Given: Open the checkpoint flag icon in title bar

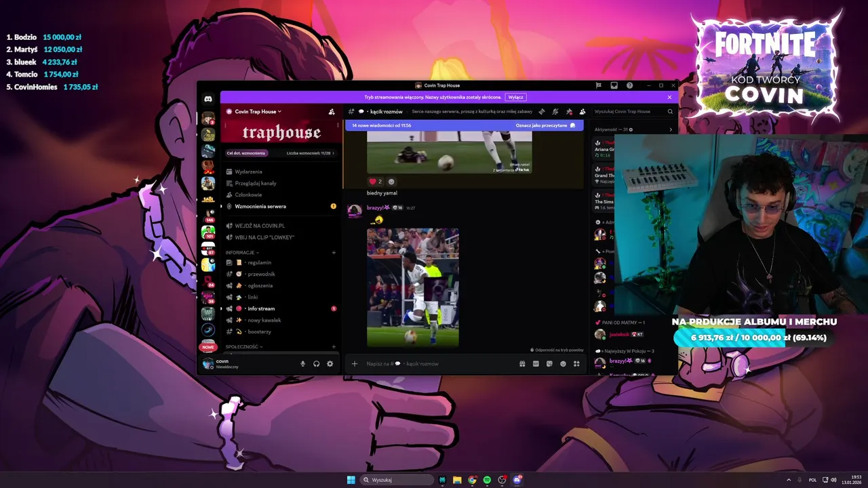Looking at the screenshot, I should click(x=598, y=85).
